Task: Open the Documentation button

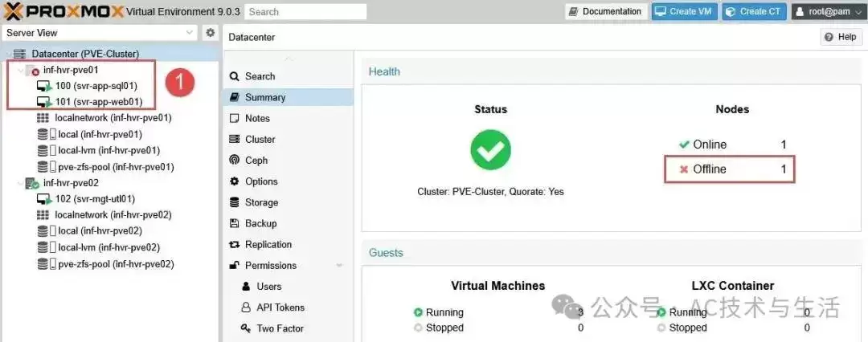Action: [606, 11]
